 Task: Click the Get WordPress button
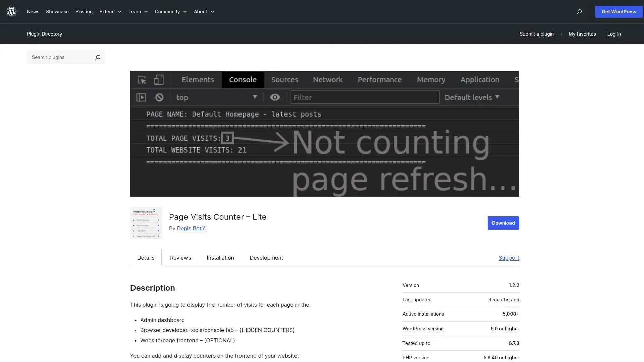[619, 12]
